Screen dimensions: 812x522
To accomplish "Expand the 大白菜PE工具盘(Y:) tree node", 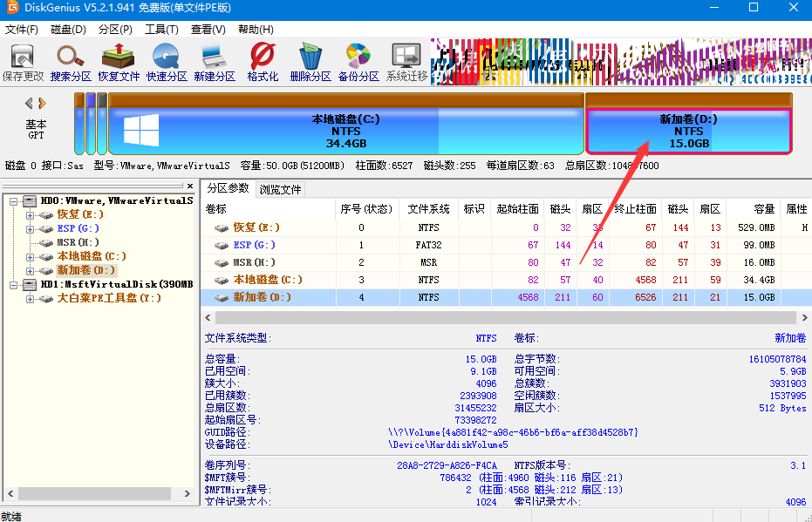I will [31, 299].
